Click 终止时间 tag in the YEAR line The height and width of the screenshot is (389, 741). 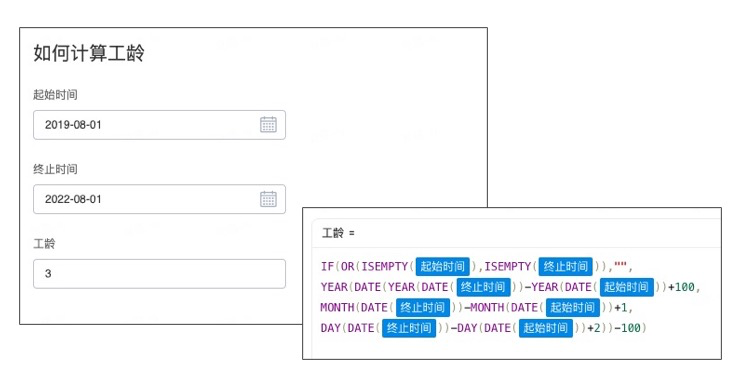483,287
